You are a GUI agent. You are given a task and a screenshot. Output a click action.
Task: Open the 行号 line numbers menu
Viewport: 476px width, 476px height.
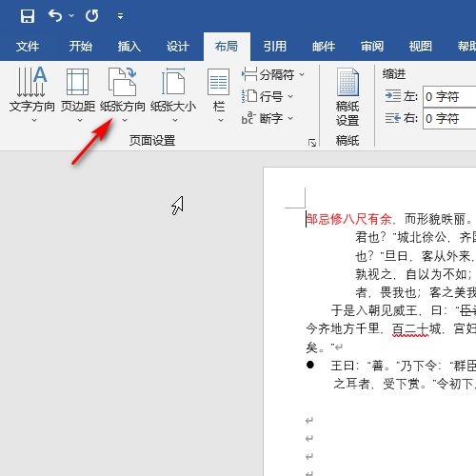[268, 96]
